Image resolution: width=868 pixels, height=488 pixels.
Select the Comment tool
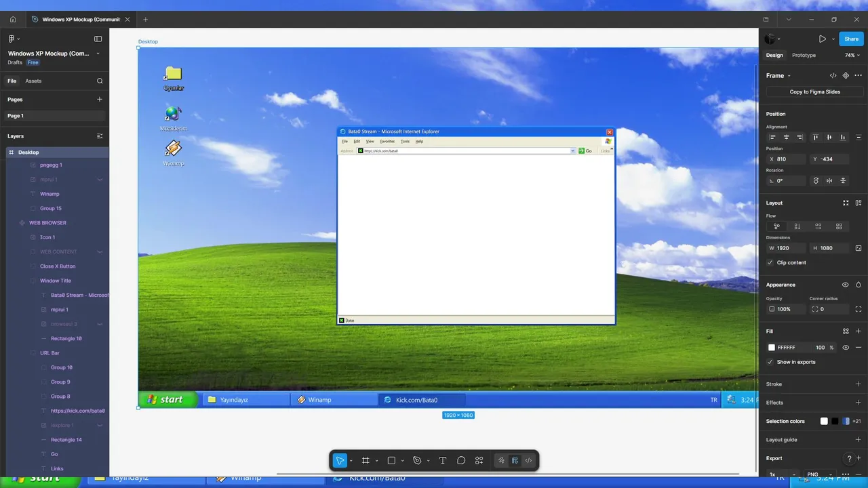tap(461, 461)
